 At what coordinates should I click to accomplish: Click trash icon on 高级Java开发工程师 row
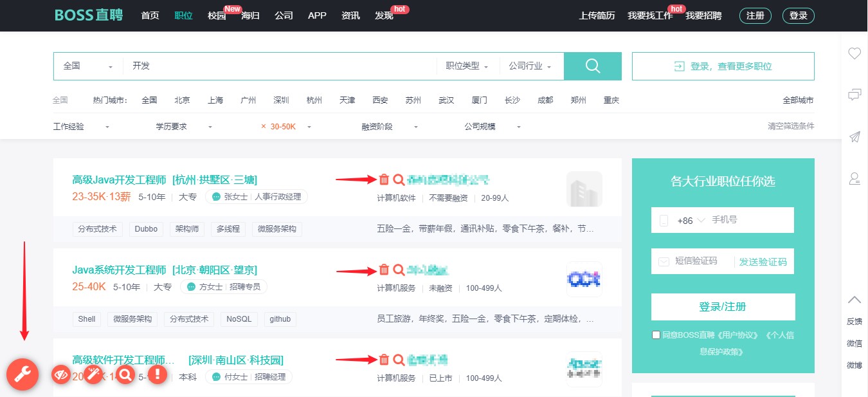click(x=384, y=180)
